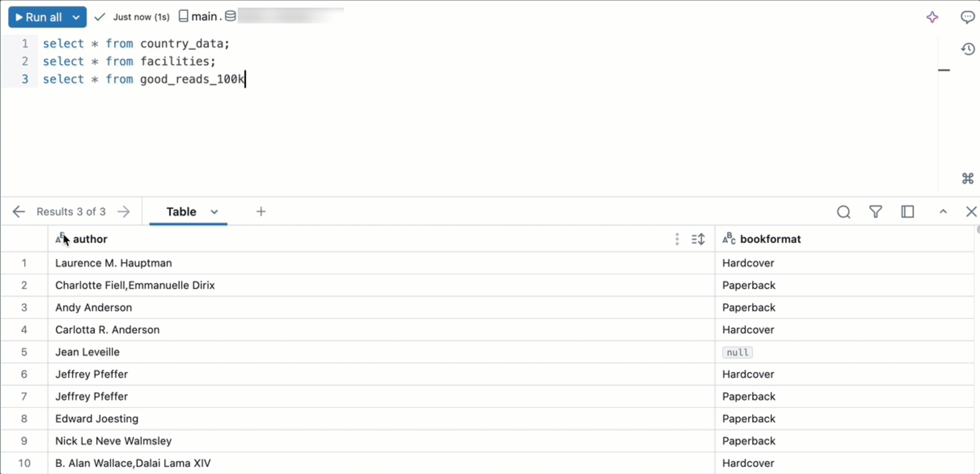Select the Table tab in results
Image resolution: width=980 pixels, height=474 pixels.
point(180,211)
